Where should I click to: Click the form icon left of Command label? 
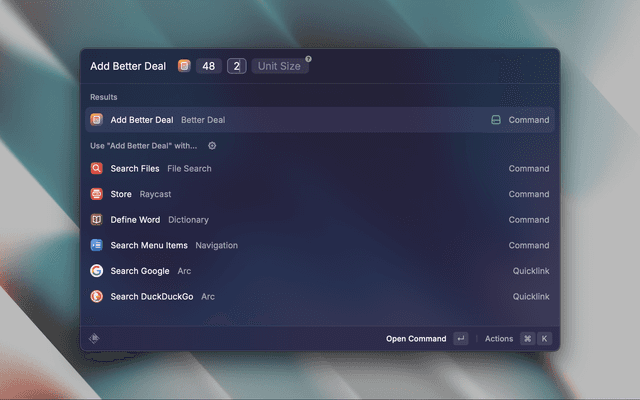click(495, 120)
